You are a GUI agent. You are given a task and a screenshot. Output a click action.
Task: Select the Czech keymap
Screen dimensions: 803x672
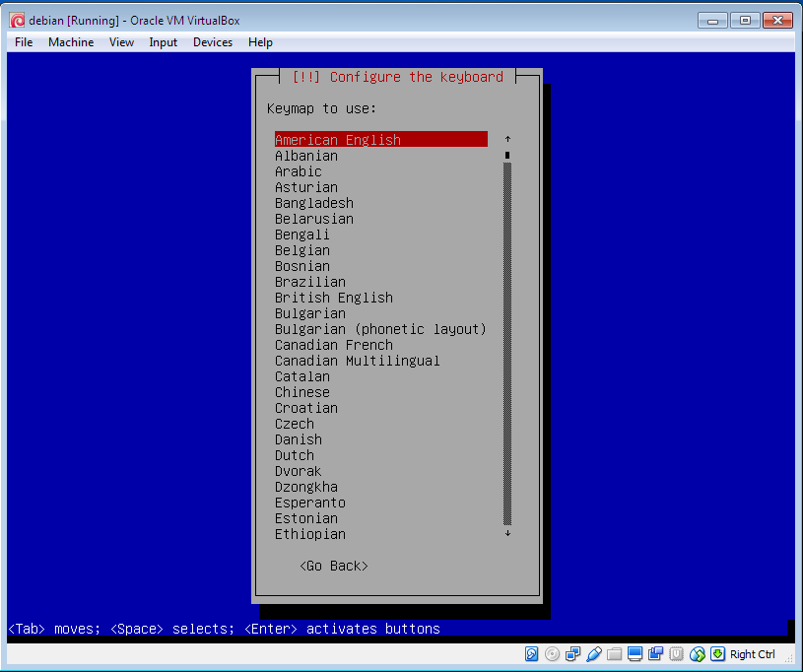[295, 424]
